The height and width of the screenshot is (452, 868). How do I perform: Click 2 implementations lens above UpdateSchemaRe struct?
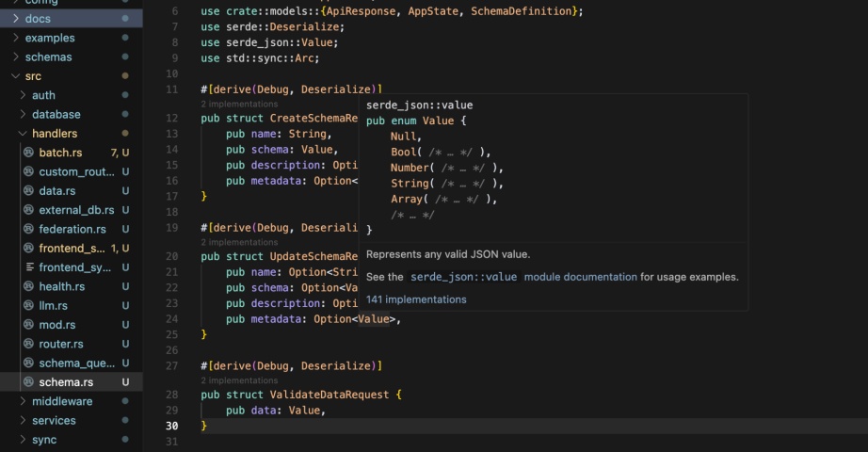click(x=239, y=242)
